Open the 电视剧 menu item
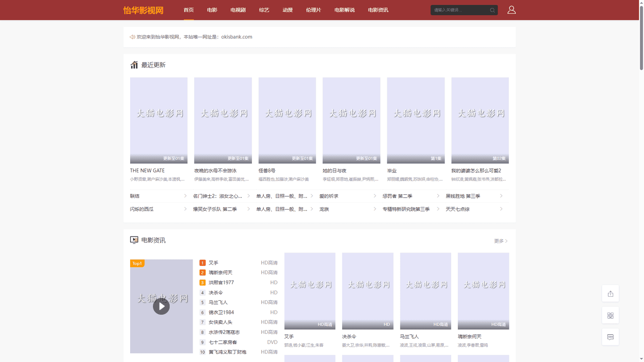 click(x=238, y=10)
